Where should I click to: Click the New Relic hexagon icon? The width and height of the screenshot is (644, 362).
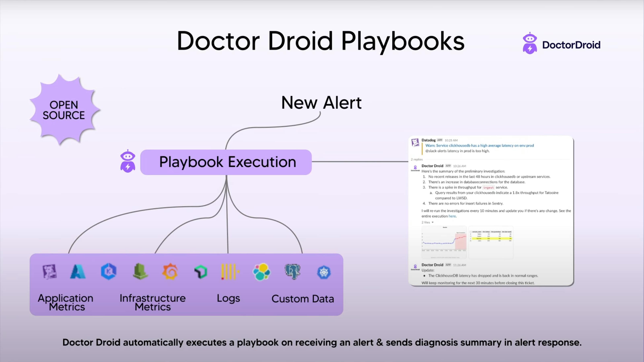point(201,272)
